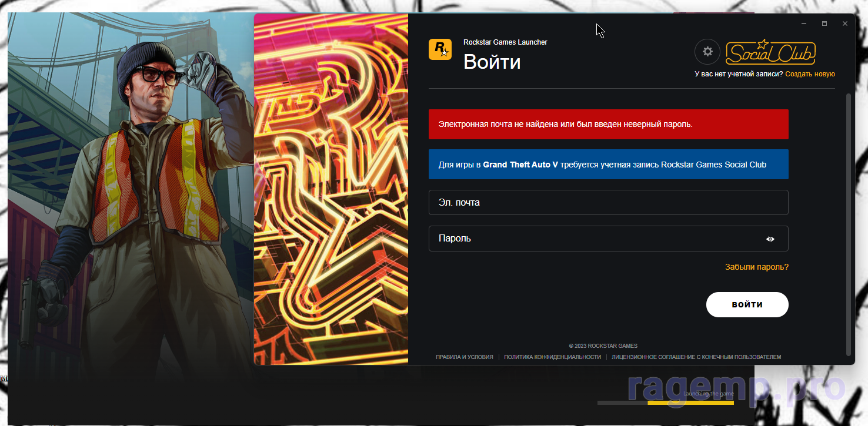This screenshot has width=868, height=426.
Task: Maximize the Rockstar Games Launcher window
Action: tap(824, 24)
